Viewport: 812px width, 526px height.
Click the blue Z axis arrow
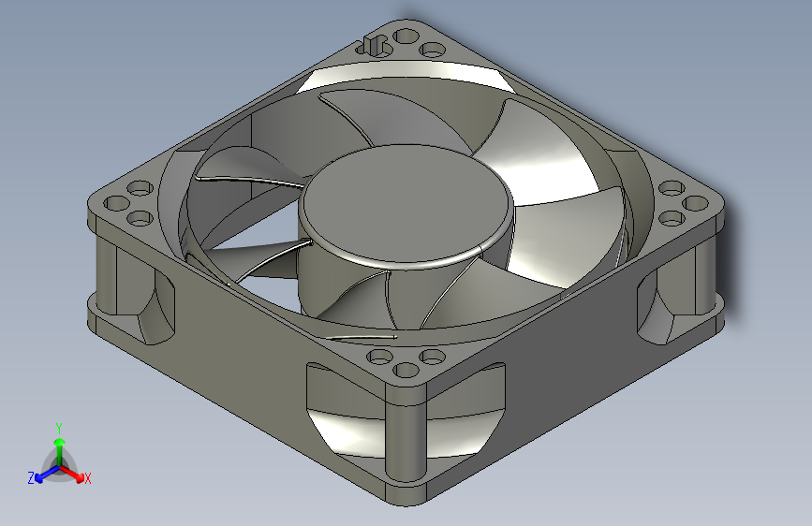[x=47, y=475]
